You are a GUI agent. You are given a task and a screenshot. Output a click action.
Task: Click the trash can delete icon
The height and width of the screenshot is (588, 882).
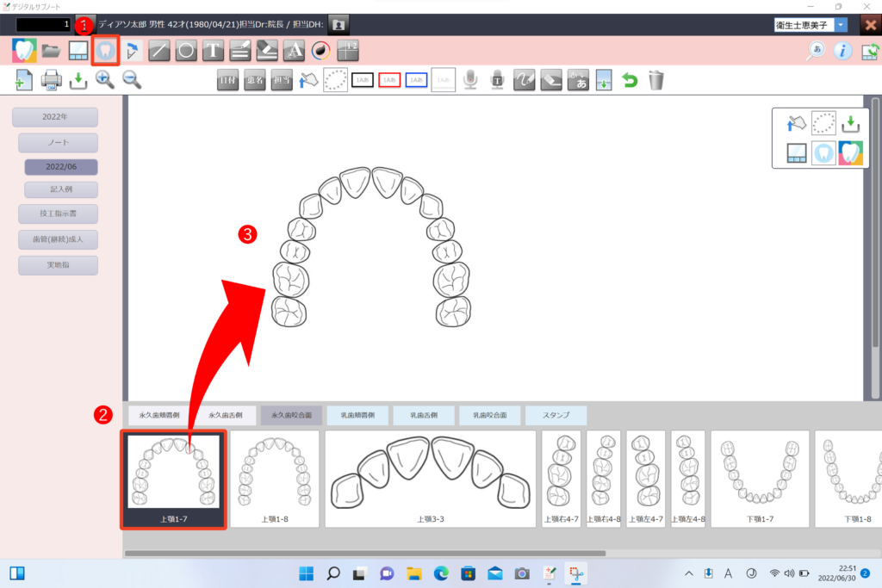[x=656, y=80]
